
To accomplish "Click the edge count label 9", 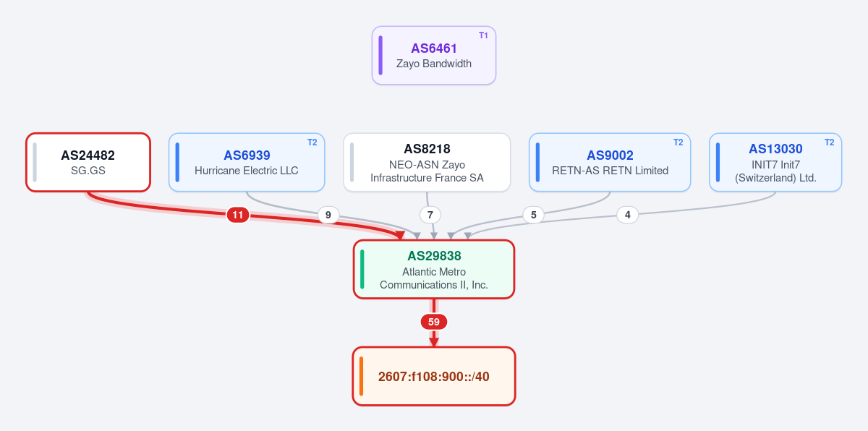I will pyautogui.click(x=328, y=215).
